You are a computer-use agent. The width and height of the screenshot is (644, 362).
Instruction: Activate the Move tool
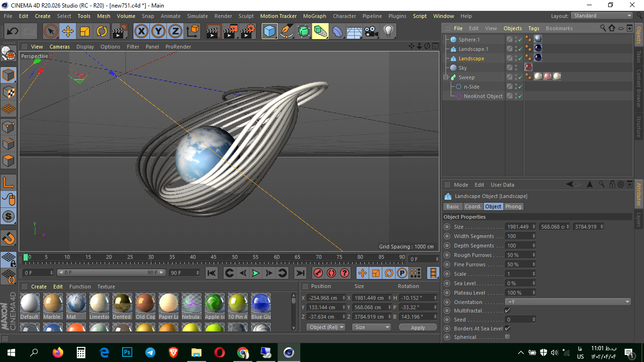(x=68, y=32)
